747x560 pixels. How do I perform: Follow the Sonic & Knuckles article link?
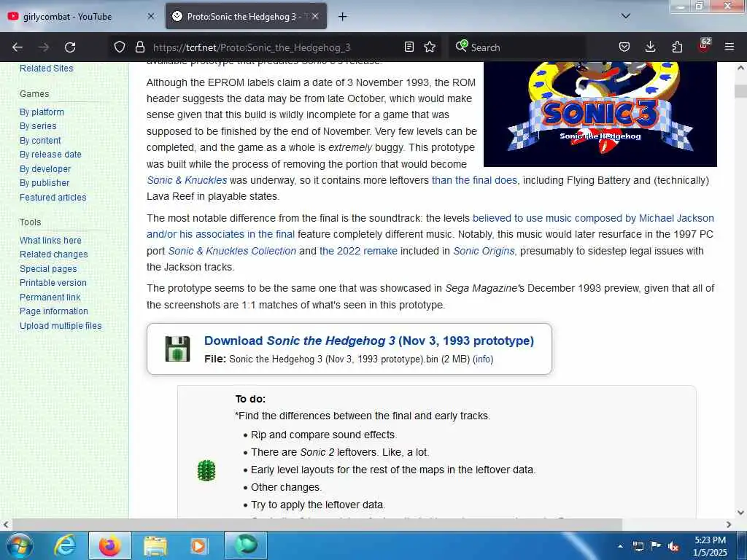(187, 180)
